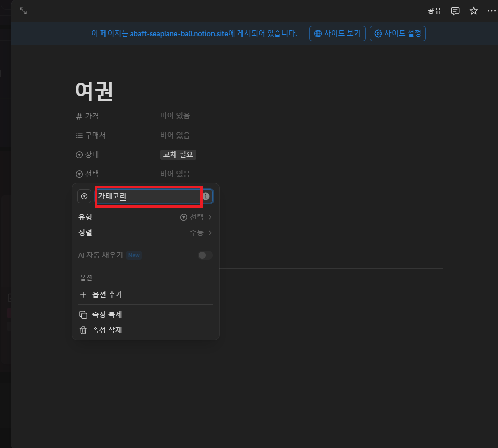
Task: Click the select icon beside 상태
Action: tap(79, 155)
